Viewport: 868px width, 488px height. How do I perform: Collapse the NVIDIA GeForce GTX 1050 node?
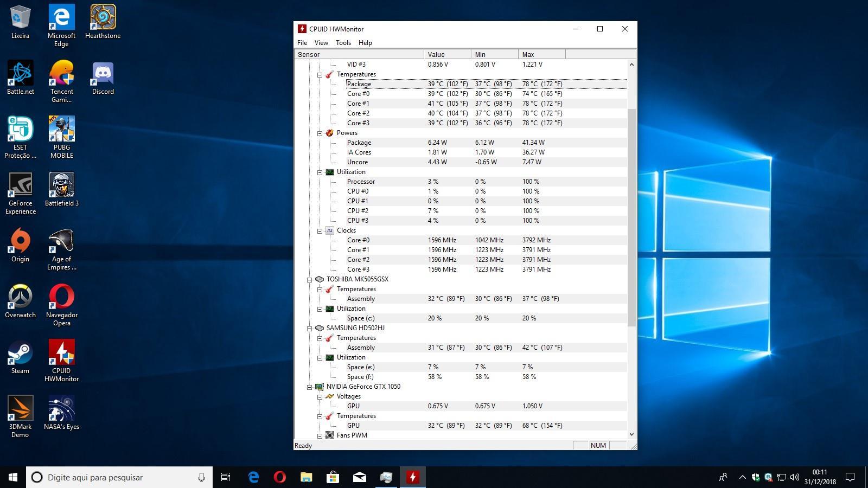pyautogui.click(x=309, y=387)
